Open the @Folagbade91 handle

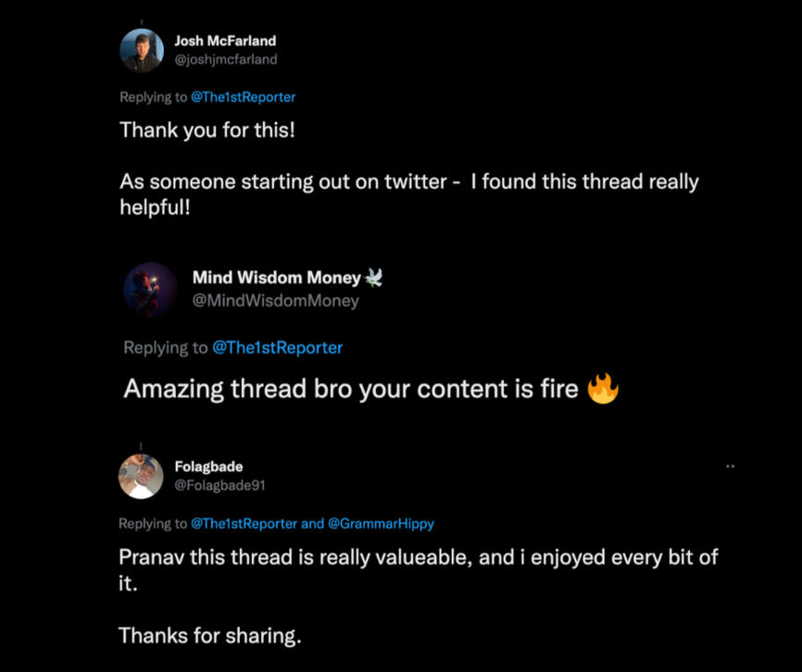[x=220, y=485]
